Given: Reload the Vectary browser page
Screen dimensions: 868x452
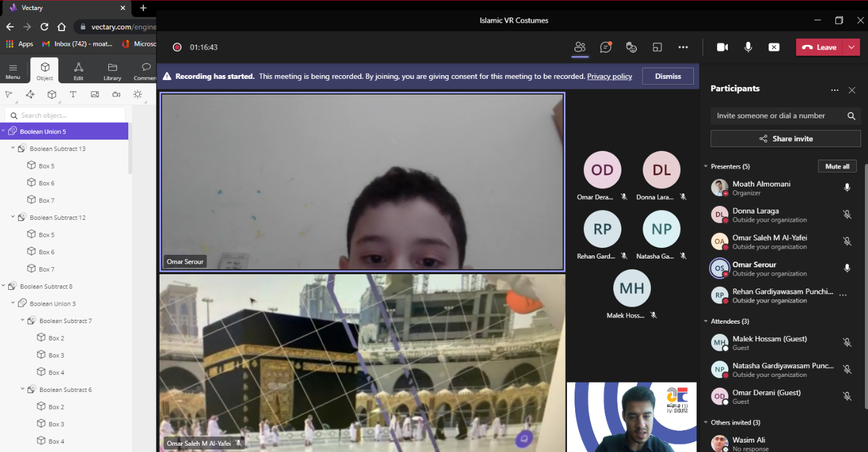Looking at the screenshot, I should coord(44,27).
